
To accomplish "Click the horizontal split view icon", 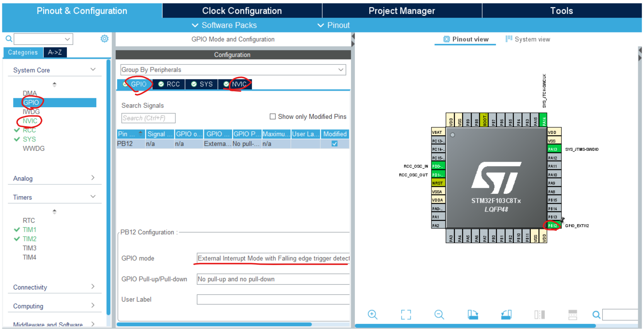I will pyautogui.click(x=573, y=315).
